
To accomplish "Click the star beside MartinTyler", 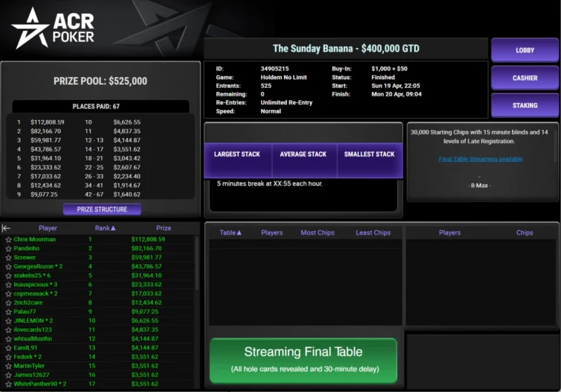I will click(x=8, y=365).
